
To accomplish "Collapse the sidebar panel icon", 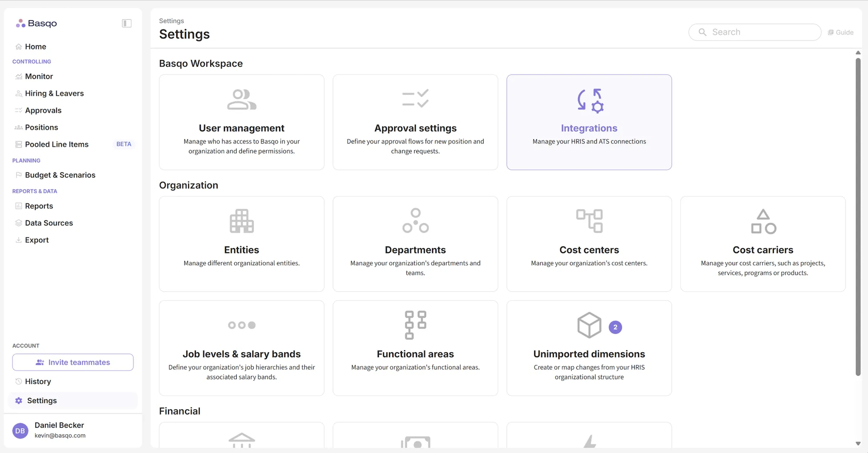I will pos(126,23).
